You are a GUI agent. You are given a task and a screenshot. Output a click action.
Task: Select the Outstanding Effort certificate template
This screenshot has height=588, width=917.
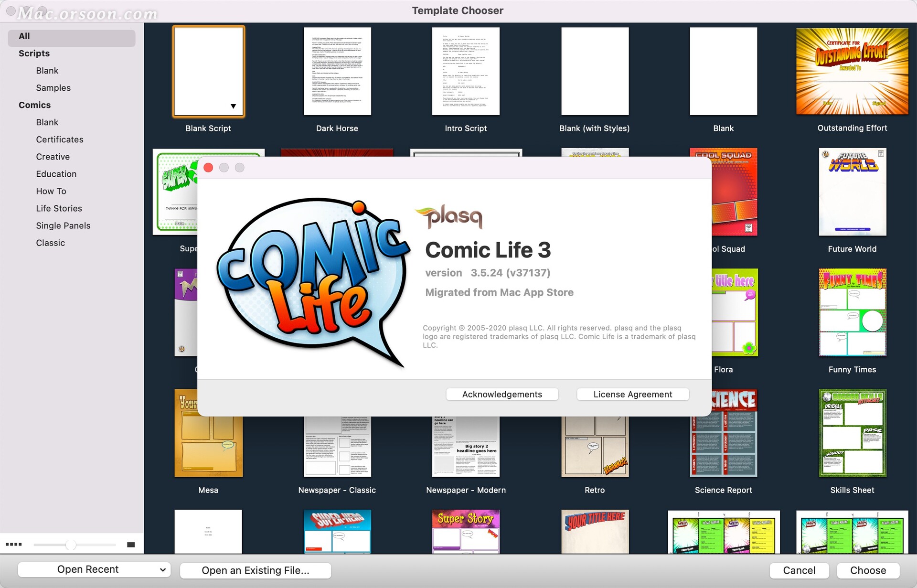pos(852,71)
